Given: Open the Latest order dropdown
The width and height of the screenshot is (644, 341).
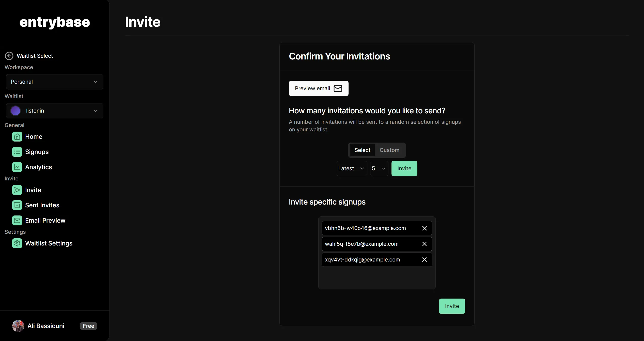Looking at the screenshot, I should pos(351,168).
